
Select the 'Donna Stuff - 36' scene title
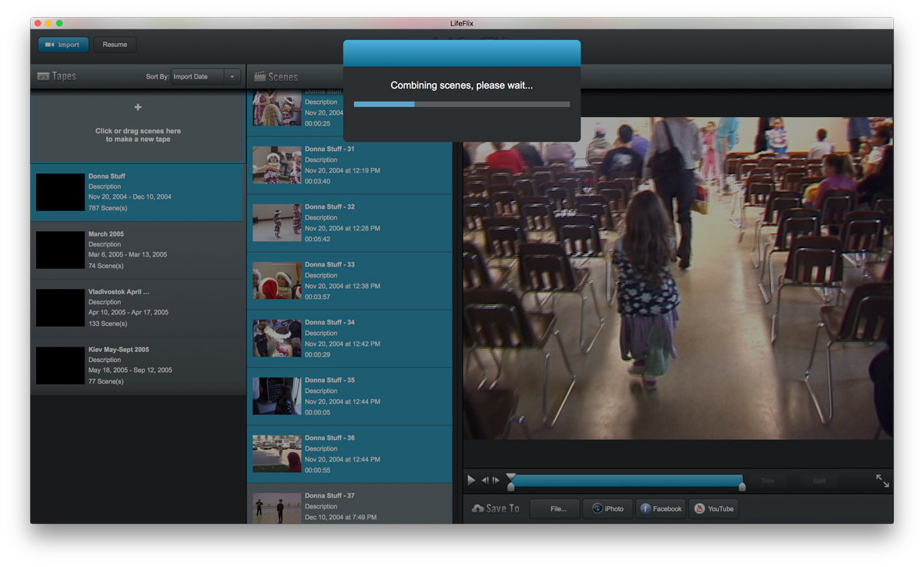pos(330,438)
